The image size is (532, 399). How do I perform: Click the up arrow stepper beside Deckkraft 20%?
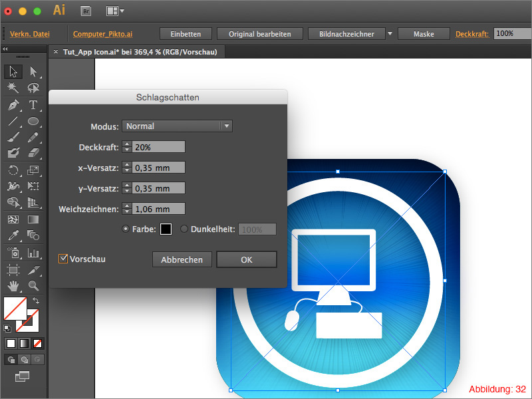(x=126, y=143)
